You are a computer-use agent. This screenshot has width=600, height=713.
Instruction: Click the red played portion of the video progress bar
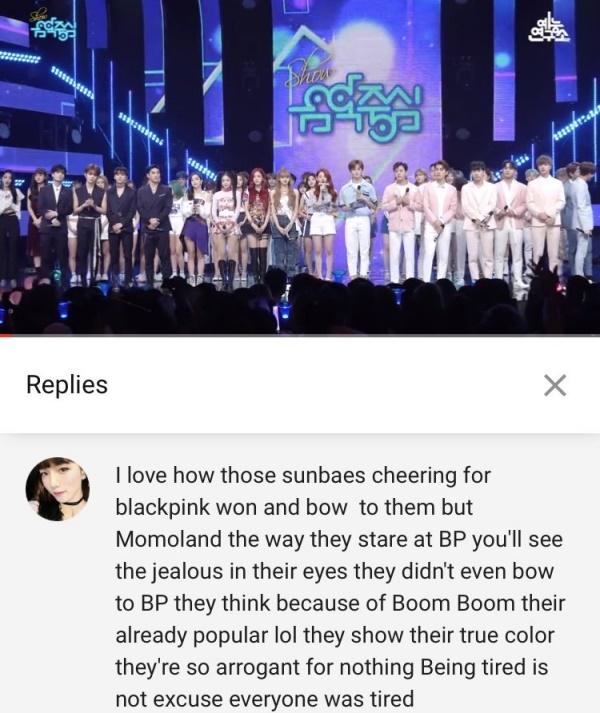pyautogui.click(x=6, y=336)
